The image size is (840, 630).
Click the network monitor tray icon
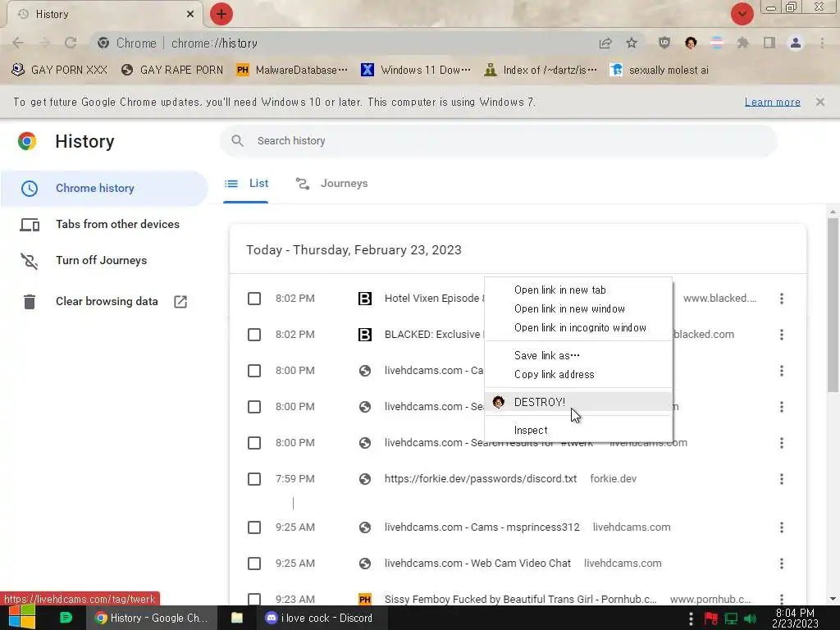pos(731,619)
